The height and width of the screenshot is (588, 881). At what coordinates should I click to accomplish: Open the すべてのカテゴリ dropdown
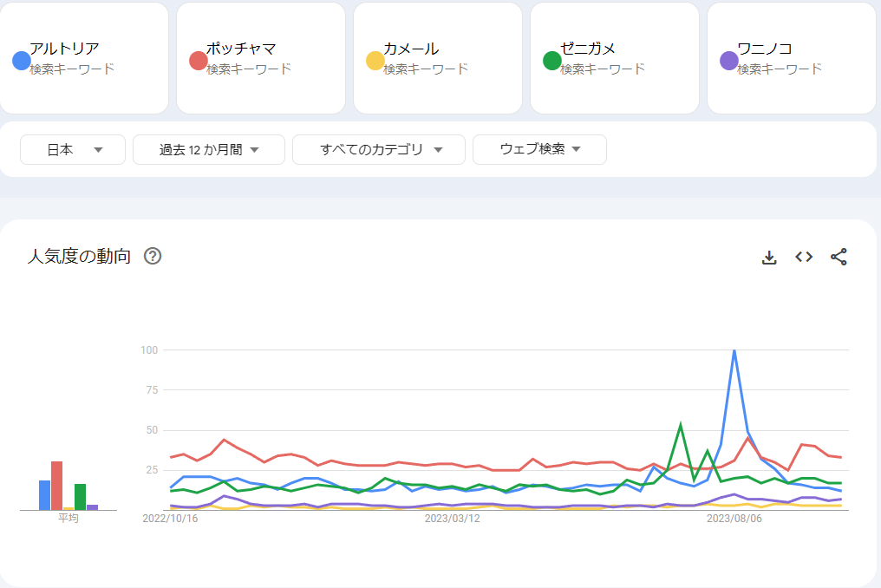[x=379, y=150]
